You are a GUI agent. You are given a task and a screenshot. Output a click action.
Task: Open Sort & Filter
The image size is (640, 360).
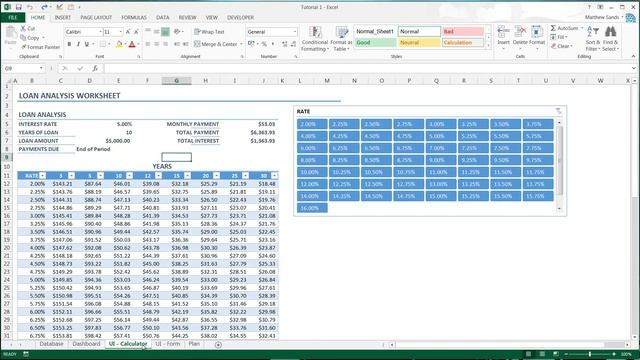click(593, 39)
